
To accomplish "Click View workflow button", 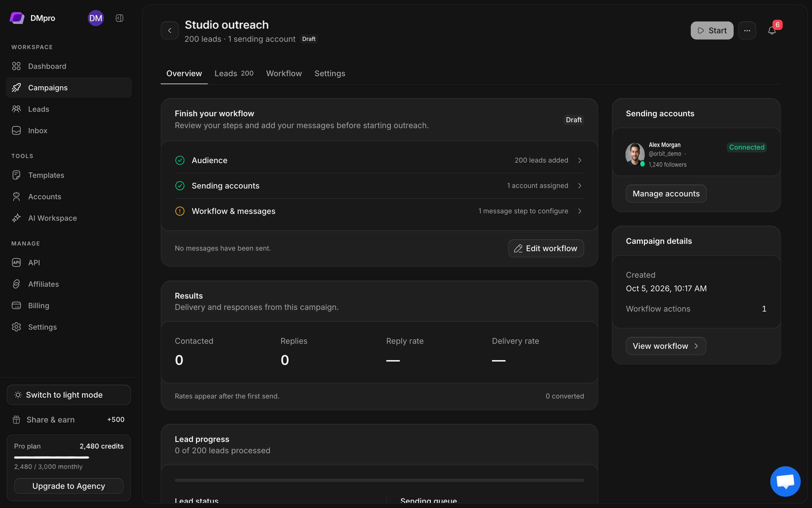I will click(666, 346).
